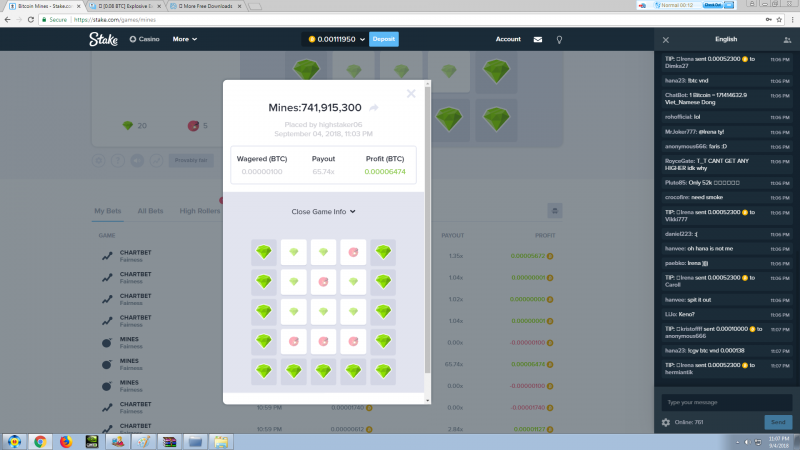Open Firefox from the taskbar
The height and width of the screenshot is (450, 800).
click(66, 442)
